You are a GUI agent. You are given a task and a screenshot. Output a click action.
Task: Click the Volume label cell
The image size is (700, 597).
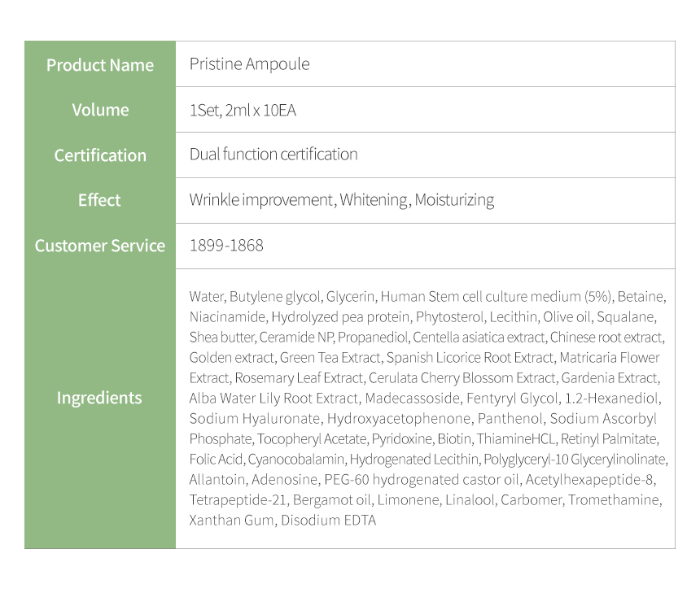coord(100,110)
